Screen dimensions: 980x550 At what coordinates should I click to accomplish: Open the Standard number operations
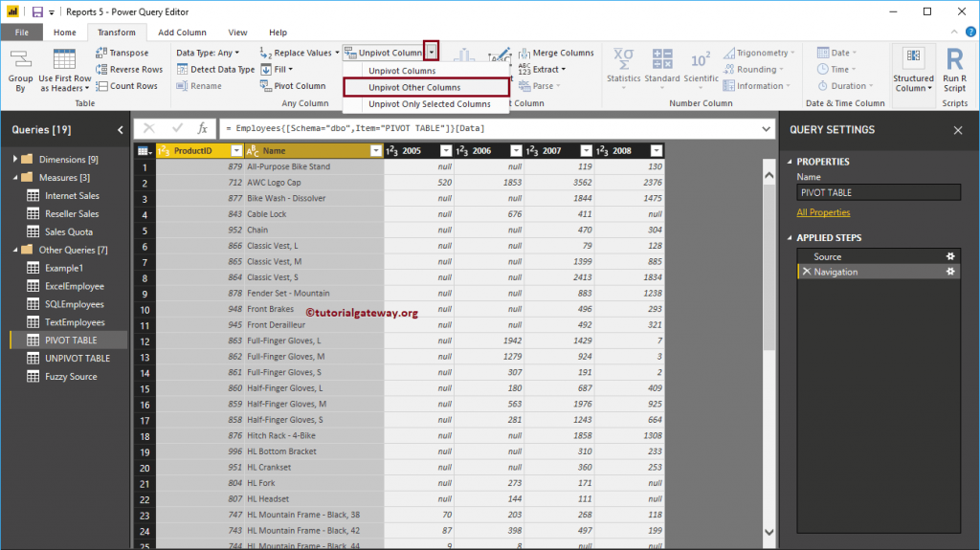coord(662,69)
